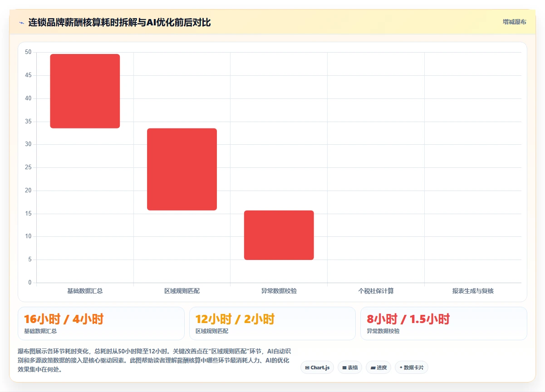Click the y-axis value 15
The width and height of the screenshot is (545, 392).
click(28, 214)
